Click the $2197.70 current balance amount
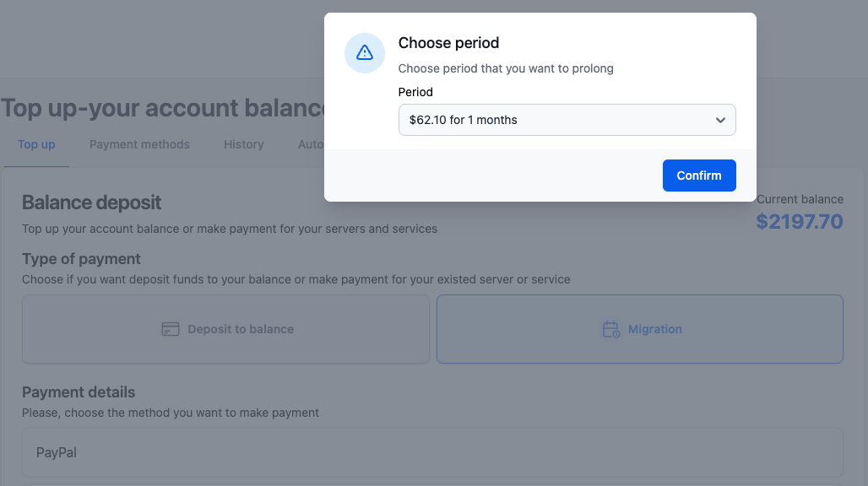 click(x=799, y=222)
